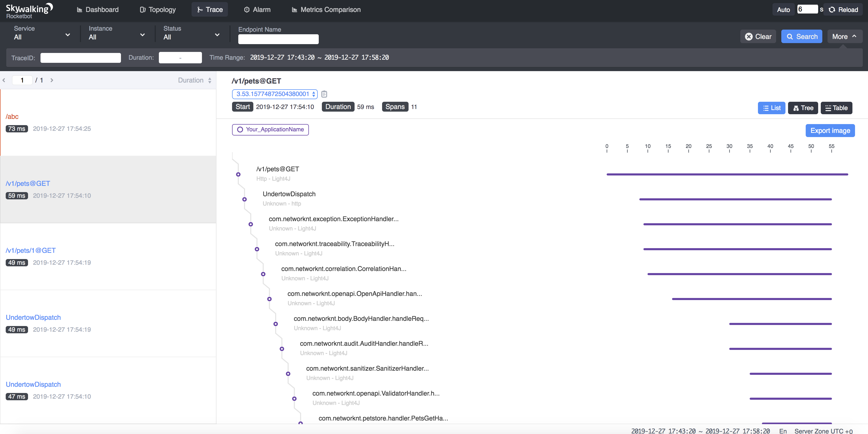The height and width of the screenshot is (434, 868).
Task: Toggle the Your_ApplicationName filter tag
Action: pyautogui.click(x=271, y=130)
